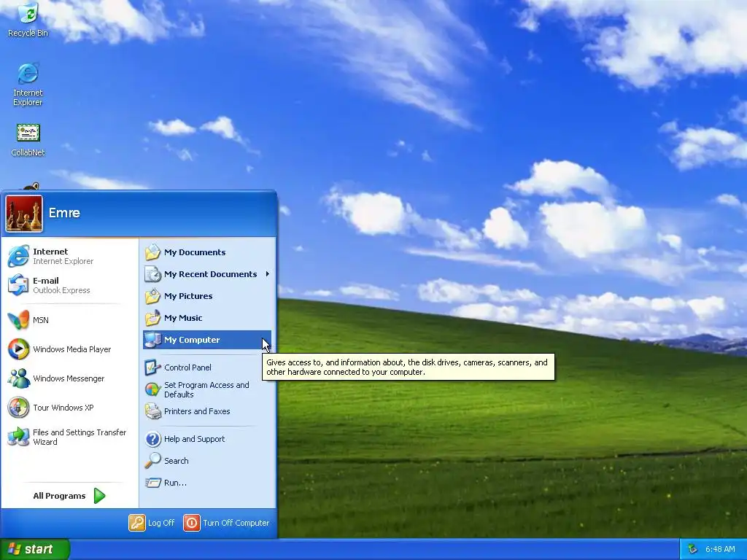
Task: Click the My Recent Documents label text
Action: click(x=210, y=274)
